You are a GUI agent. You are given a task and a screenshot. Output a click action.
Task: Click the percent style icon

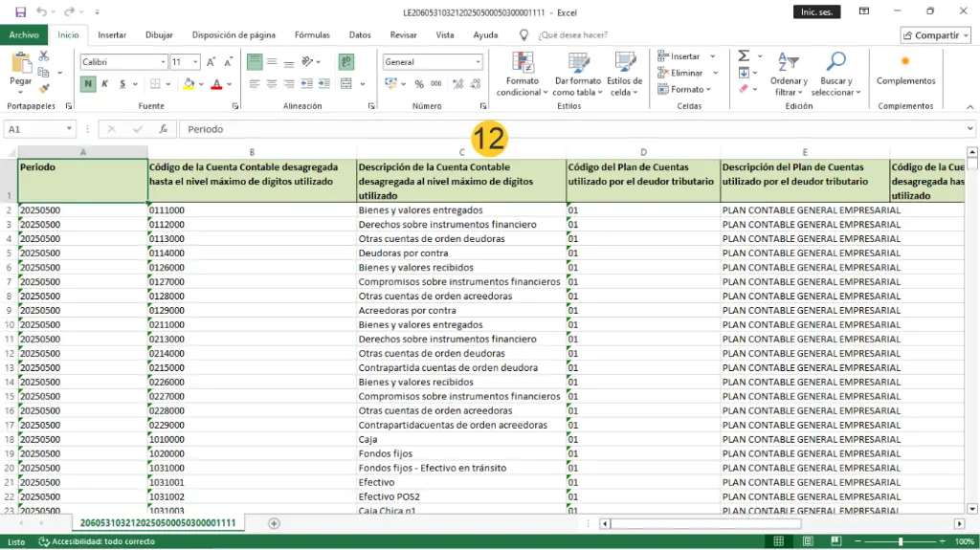coord(418,84)
